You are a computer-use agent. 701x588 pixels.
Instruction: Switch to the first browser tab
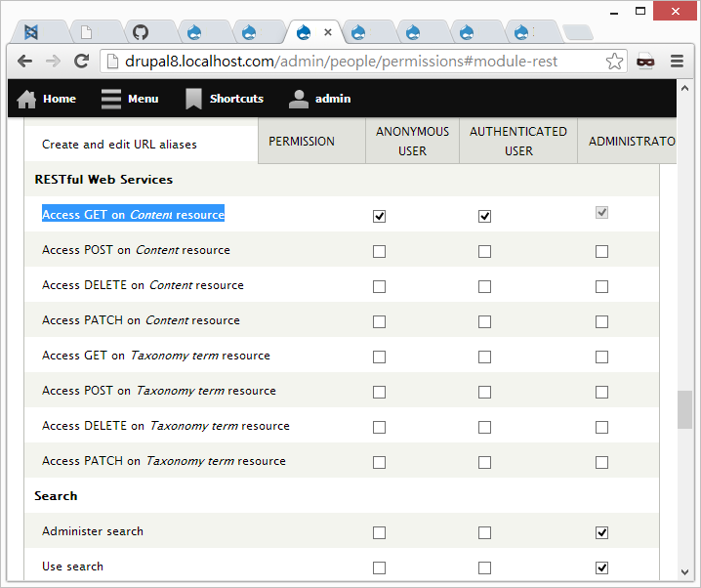(34, 32)
